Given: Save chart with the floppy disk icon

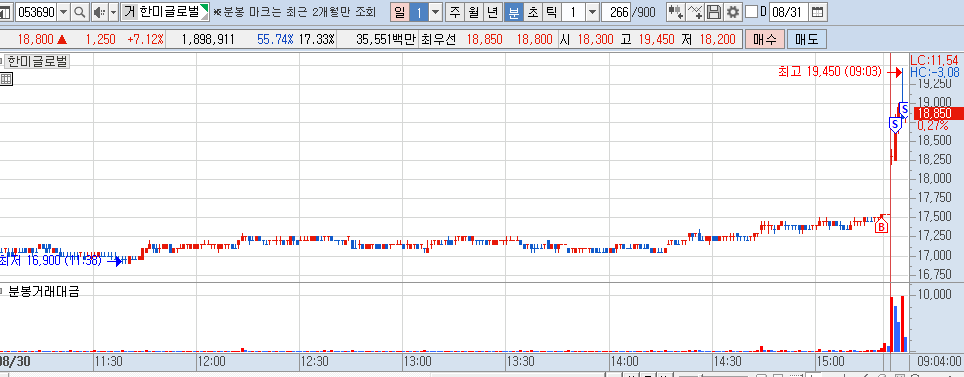Looking at the screenshot, I should click(714, 12).
